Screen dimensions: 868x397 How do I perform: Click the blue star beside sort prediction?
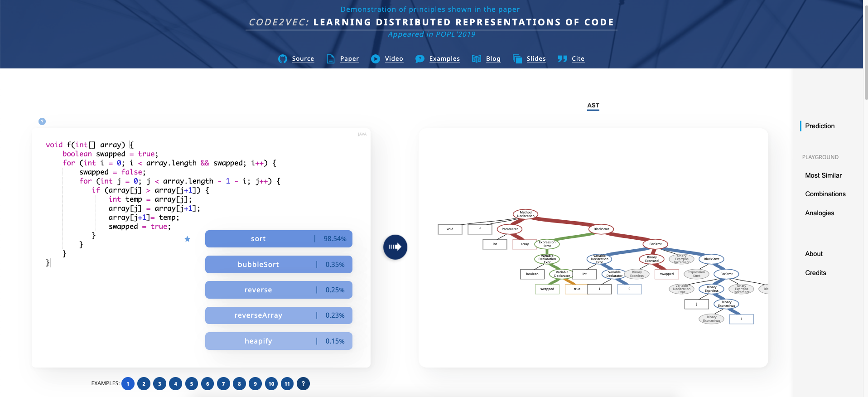tap(187, 239)
